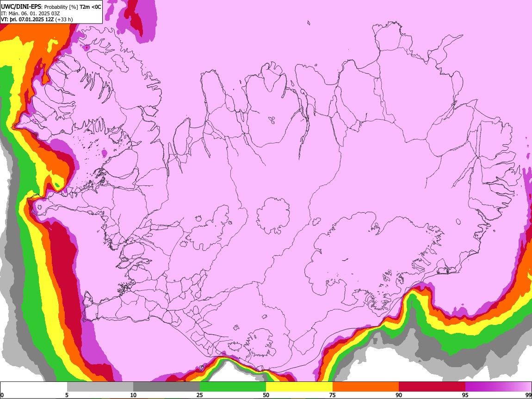Click the 'VT: þri. 07.01.2025 12Z' line
532x399 pixels.
click(37, 20)
